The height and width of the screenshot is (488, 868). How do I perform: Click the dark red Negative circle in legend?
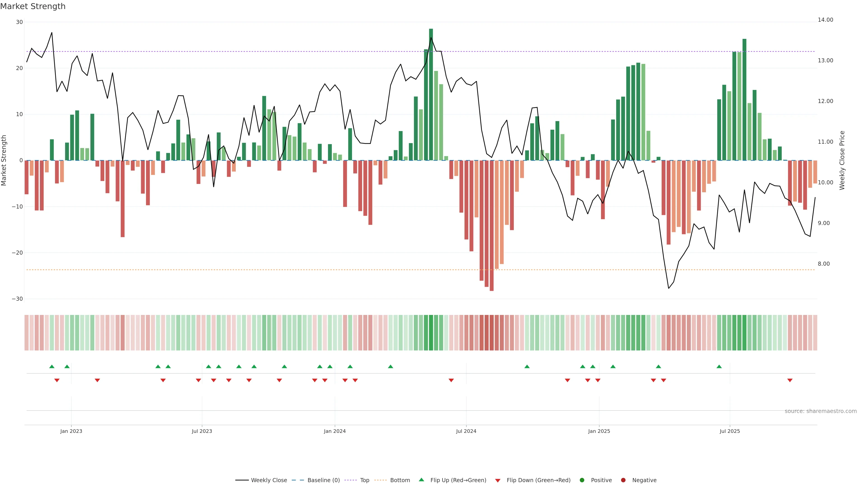623,480
